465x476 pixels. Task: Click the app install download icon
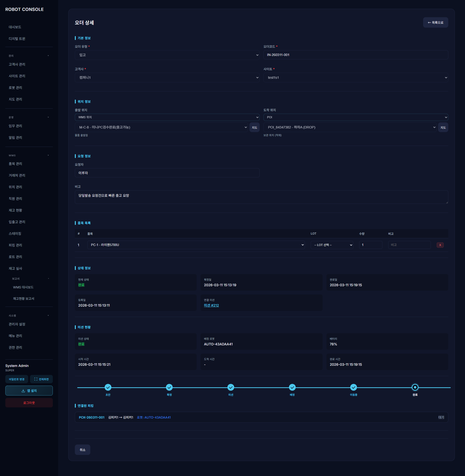tap(23, 390)
